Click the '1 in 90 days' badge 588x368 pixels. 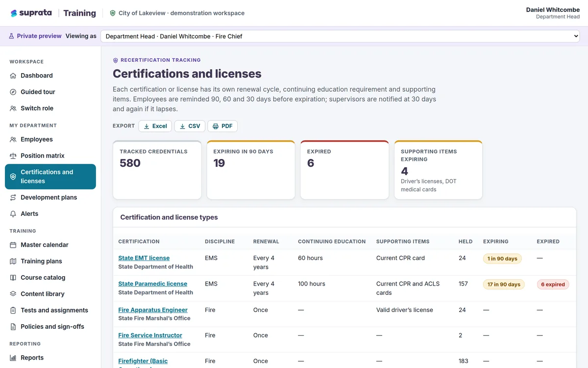502,259
